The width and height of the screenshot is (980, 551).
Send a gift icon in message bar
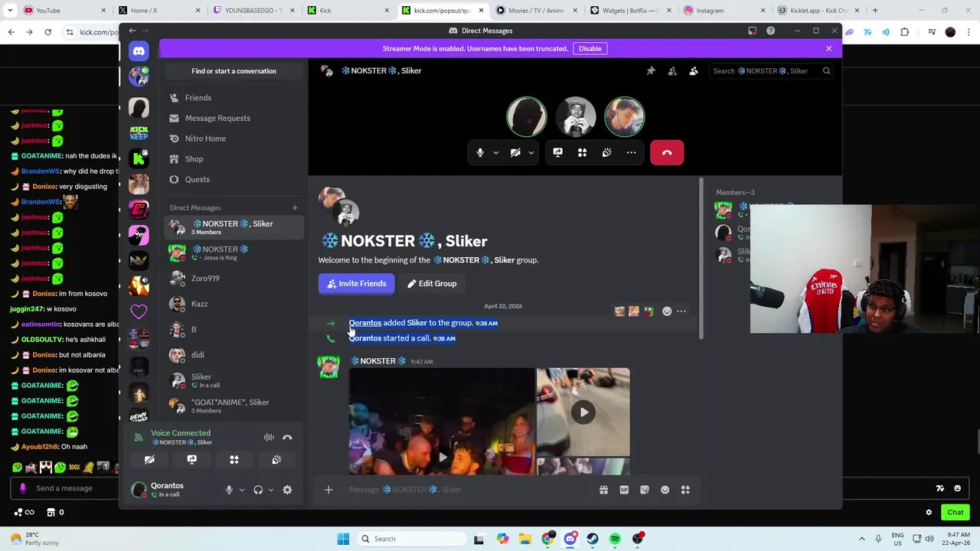coord(603,490)
